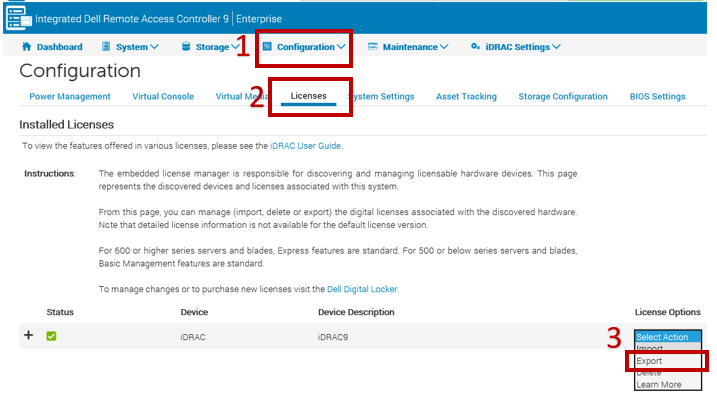Expand the iDRAC license row plus sign
The image size is (717, 397).
pyautogui.click(x=28, y=335)
